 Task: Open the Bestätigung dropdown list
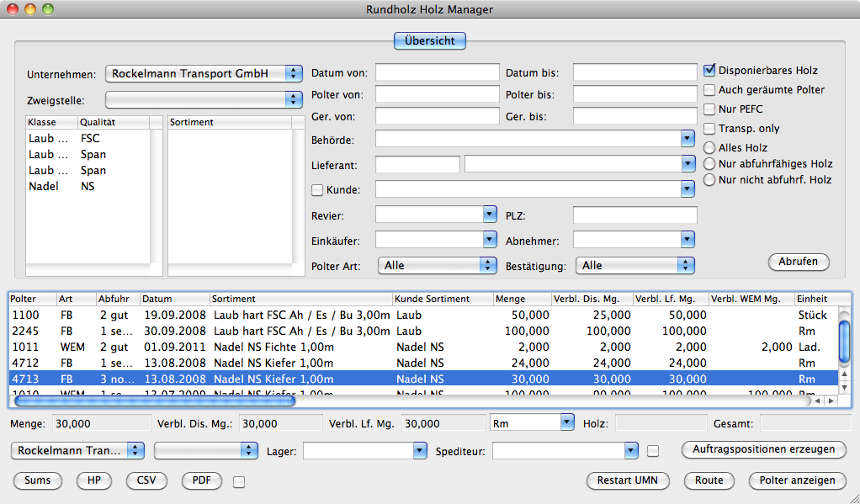pyautogui.click(x=634, y=266)
